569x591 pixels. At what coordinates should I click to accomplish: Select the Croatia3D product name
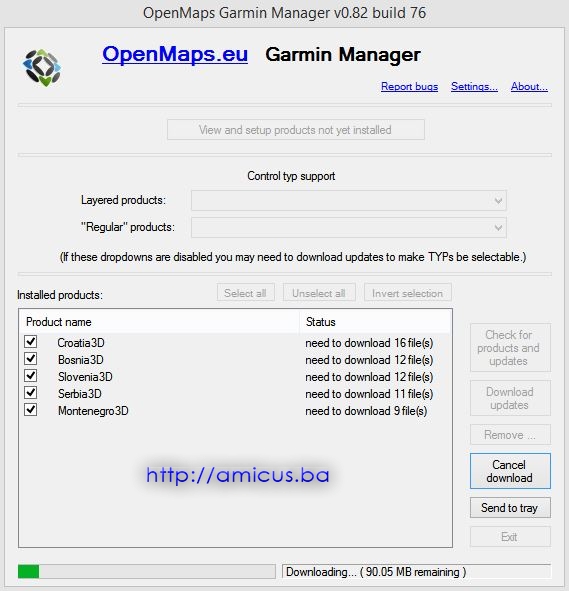(81, 343)
